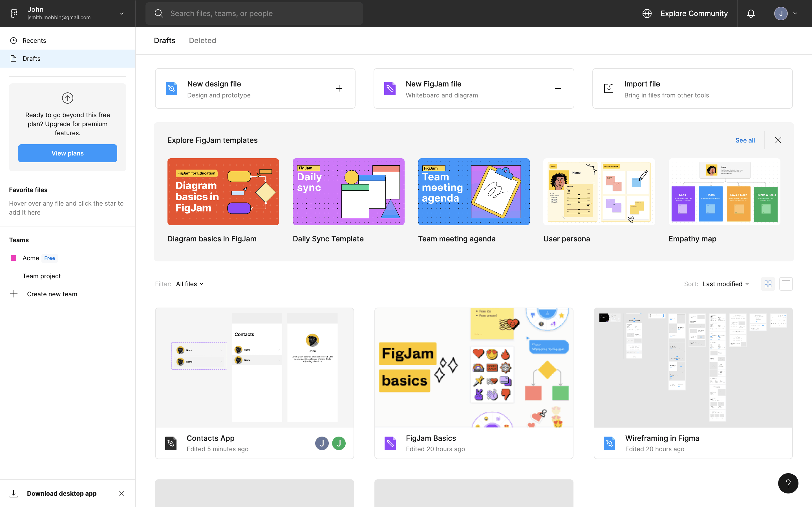812x507 pixels.
Task: Open Recents in the sidebar
Action: (34, 41)
